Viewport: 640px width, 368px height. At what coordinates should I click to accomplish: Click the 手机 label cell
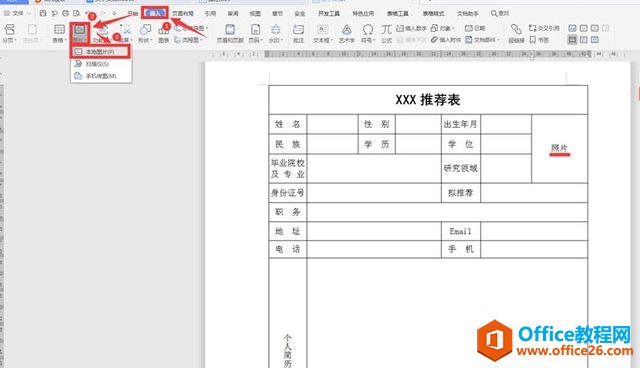pos(460,249)
